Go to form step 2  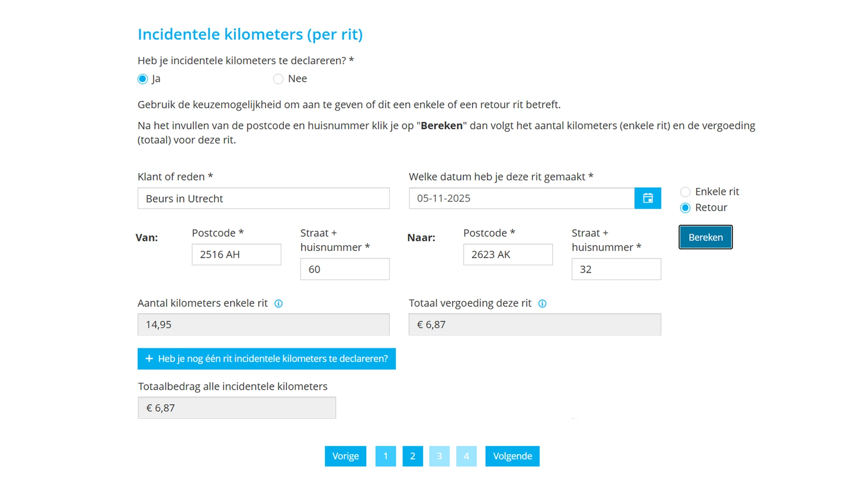point(412,456)
